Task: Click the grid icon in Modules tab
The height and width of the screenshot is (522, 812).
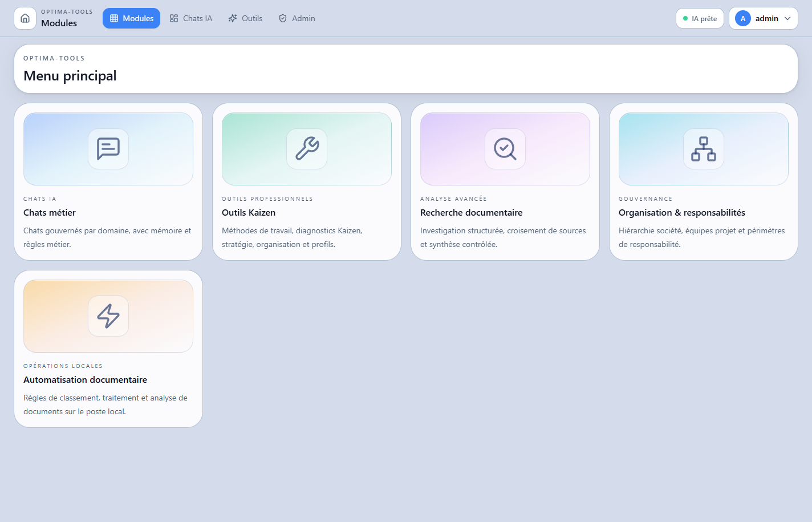Action: coord(114,18)
